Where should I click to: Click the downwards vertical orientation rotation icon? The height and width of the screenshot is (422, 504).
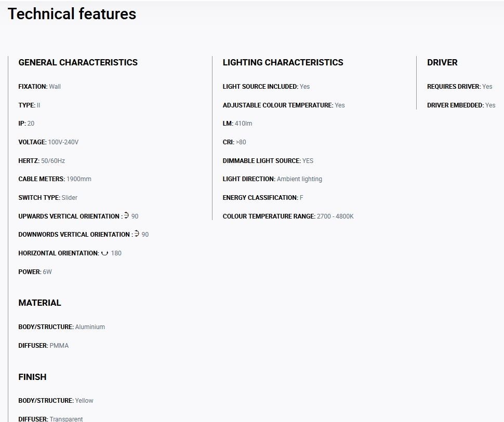[137, 234]
